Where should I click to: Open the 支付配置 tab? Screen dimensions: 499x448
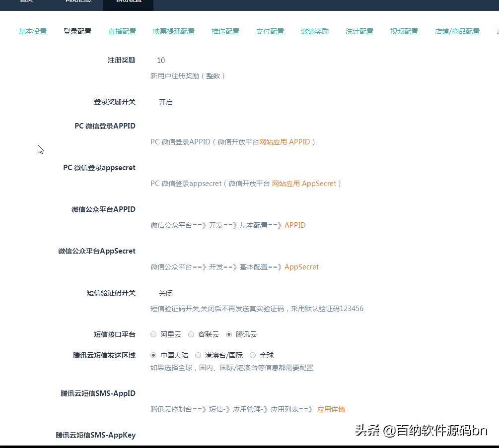click(270, 31)
